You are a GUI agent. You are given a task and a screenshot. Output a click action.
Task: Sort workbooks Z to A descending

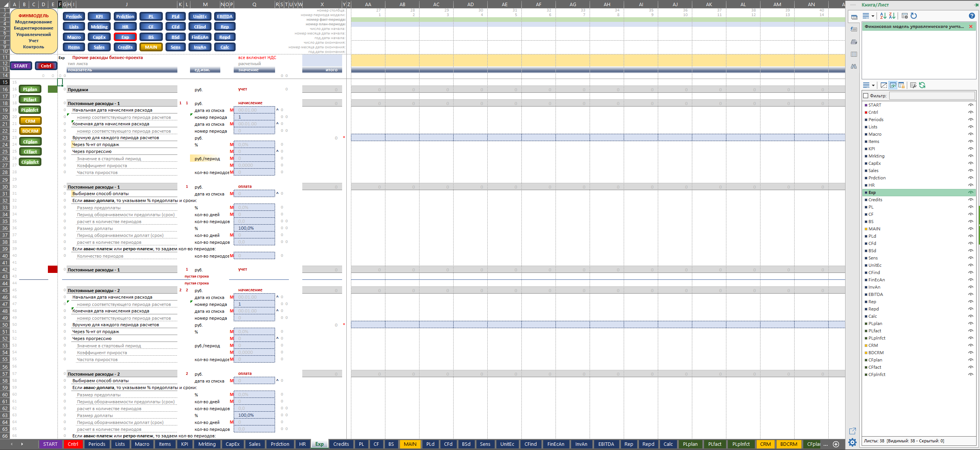[892, 16]
